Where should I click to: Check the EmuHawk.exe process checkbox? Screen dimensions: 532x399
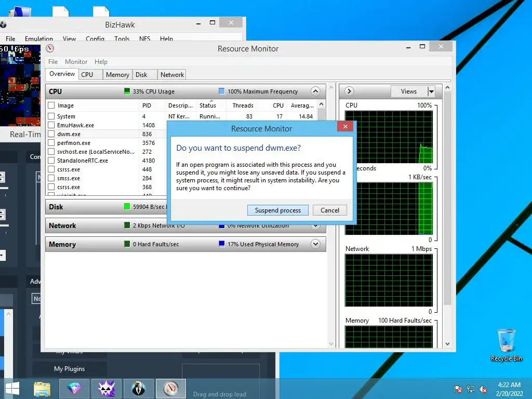[51, 125]
